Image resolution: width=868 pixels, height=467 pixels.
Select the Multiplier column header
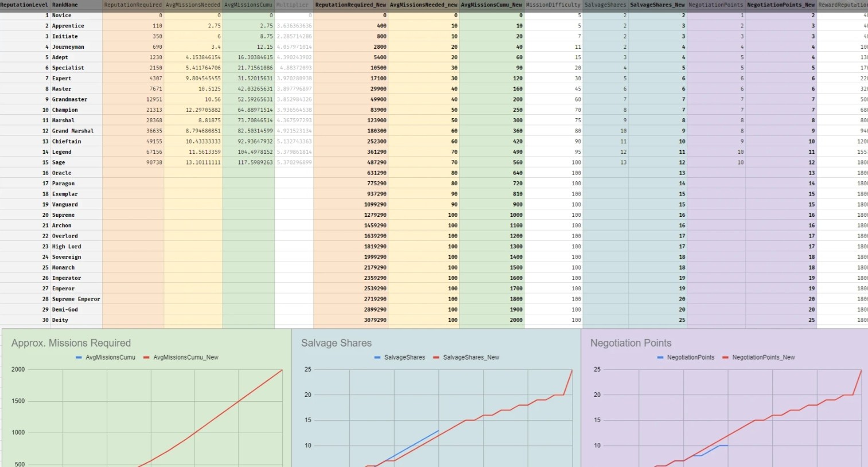(x=294, y=5)
